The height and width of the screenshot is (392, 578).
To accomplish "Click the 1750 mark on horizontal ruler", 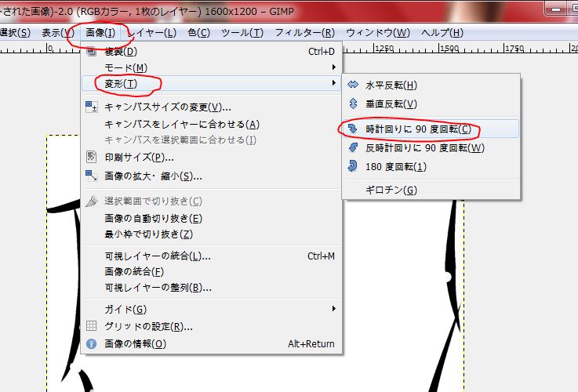I will [x=514, y=49].
